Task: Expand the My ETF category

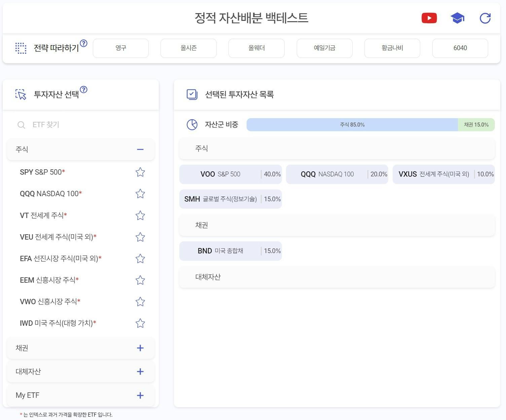Action: 140,395
